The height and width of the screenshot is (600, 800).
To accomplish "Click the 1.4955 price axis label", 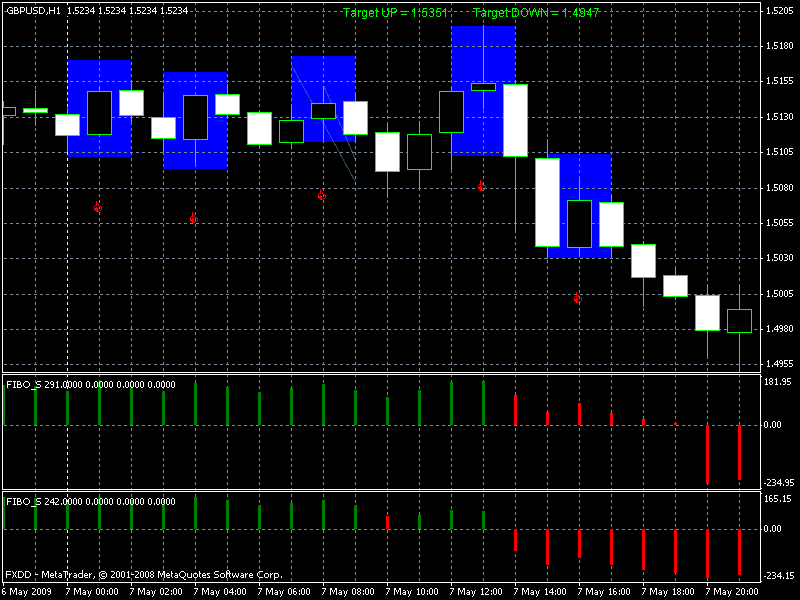I will point(779,365).
